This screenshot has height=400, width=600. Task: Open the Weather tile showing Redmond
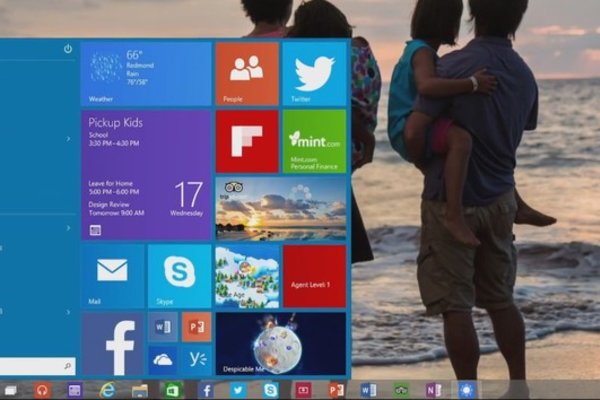[x=146, y=73]
